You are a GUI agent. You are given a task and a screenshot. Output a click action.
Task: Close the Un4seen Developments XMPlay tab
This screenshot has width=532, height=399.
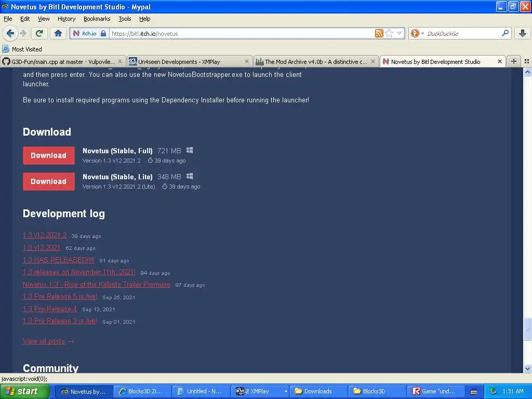coord(247,61)
